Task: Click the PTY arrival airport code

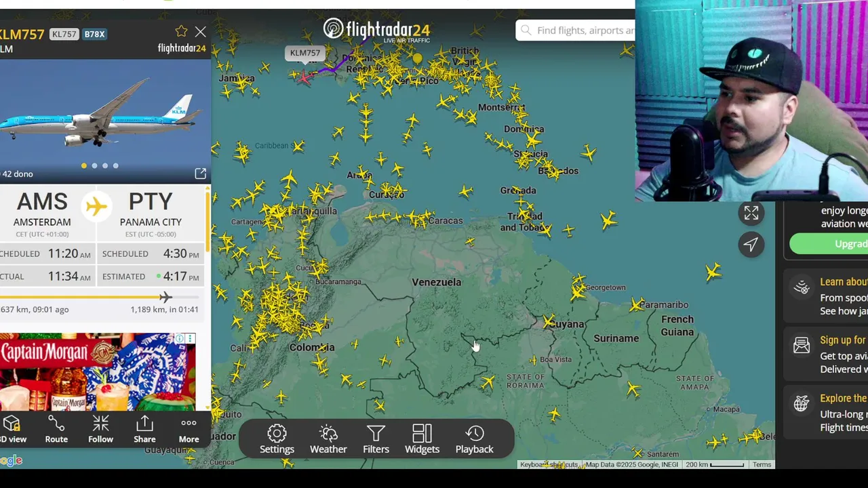Action: click(151, 202)
